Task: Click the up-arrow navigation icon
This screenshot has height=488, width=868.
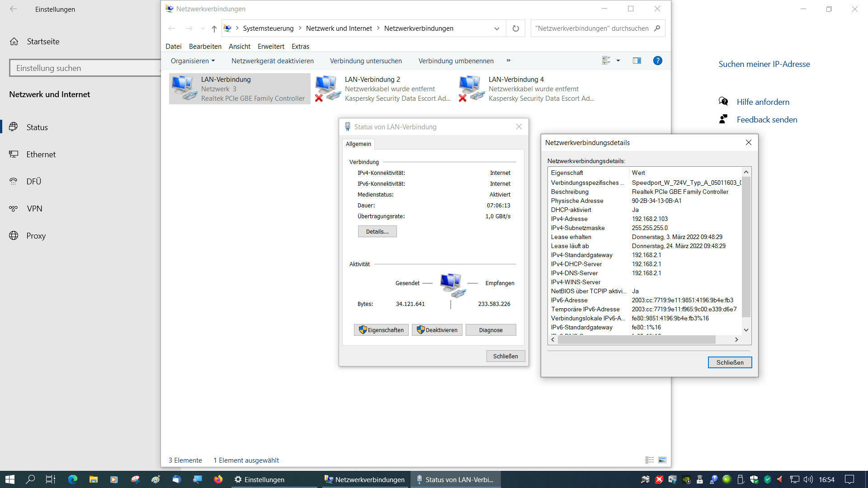Action: (214, 28)
